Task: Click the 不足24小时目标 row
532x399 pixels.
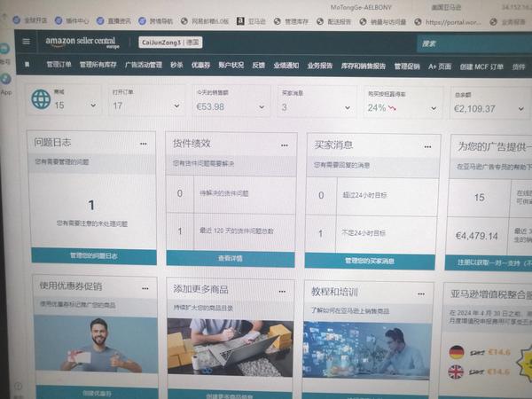Action: pos(371,234)
